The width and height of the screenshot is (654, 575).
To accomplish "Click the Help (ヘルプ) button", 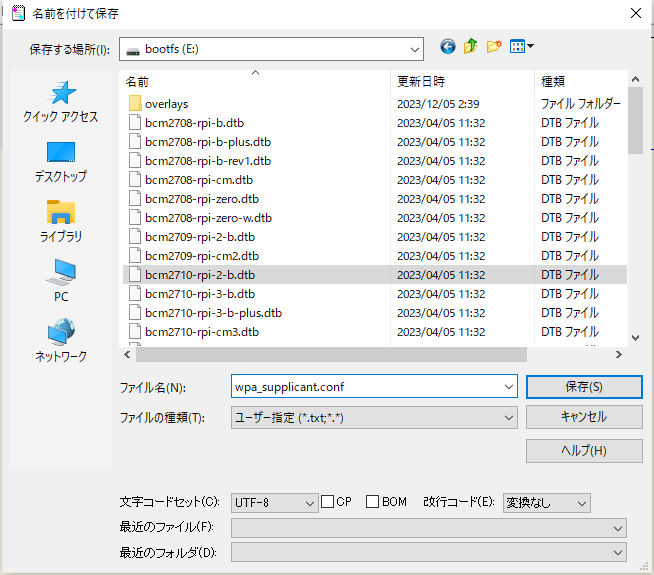I will (584, 451).
